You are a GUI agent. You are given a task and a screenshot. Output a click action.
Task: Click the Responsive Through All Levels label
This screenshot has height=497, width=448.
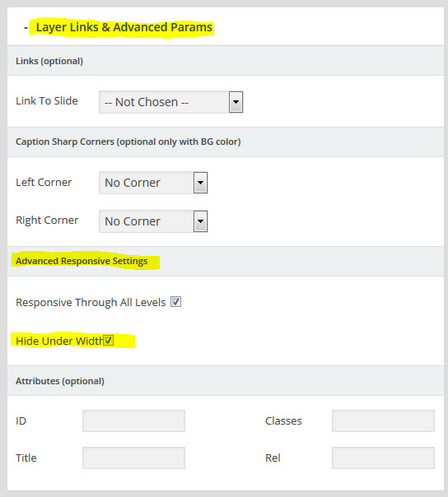point(91,302)
